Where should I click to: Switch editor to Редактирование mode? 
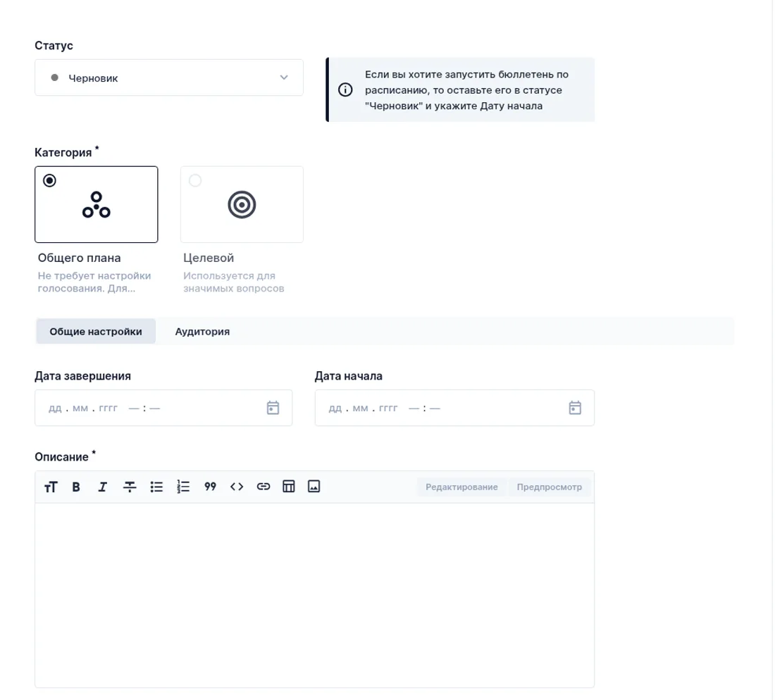tap(461, 487)
